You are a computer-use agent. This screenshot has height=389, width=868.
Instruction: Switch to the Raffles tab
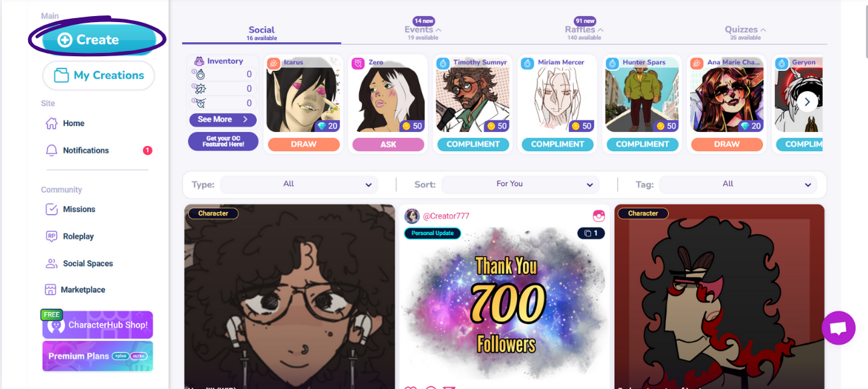point(584,29)
